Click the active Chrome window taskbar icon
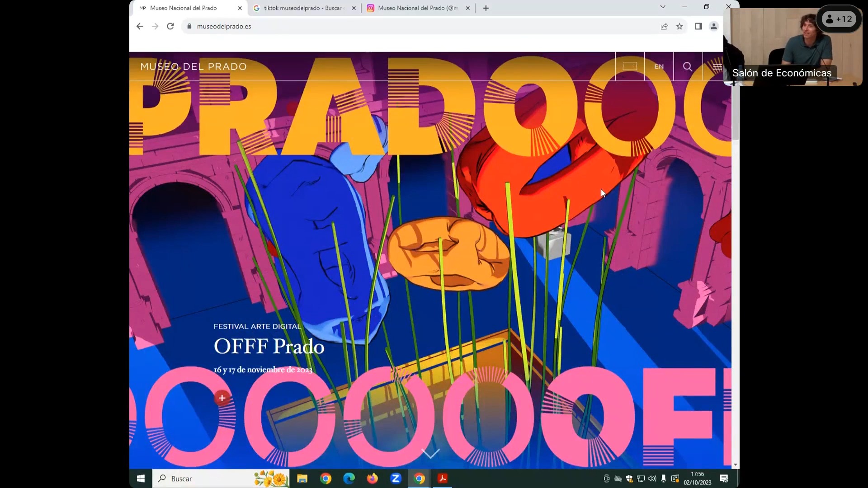The height and width of the screenshot is (488, 868). click(x=420, y=479)
